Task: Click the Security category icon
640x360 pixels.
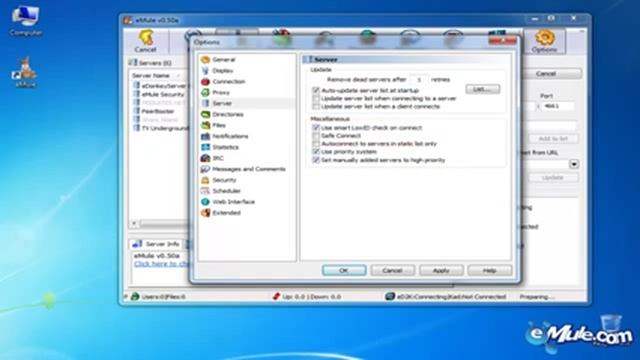Action: click(x=205, y=180)
